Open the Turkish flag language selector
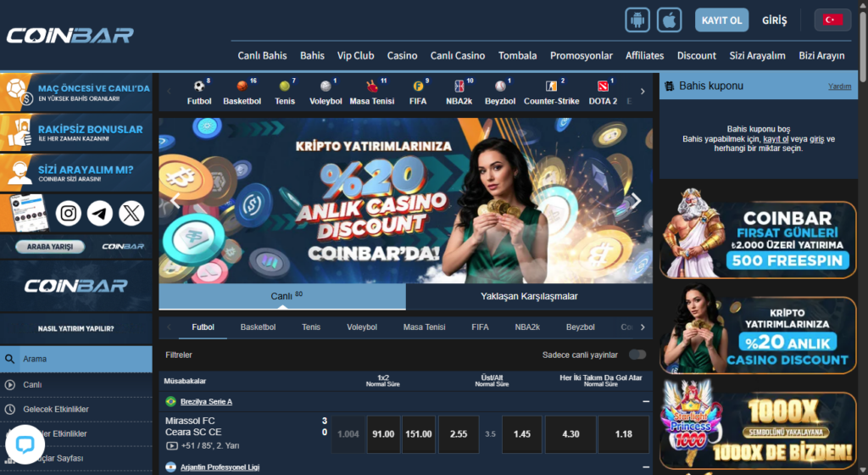The width and height of the screenshot is (868, 475). [832, 20]
